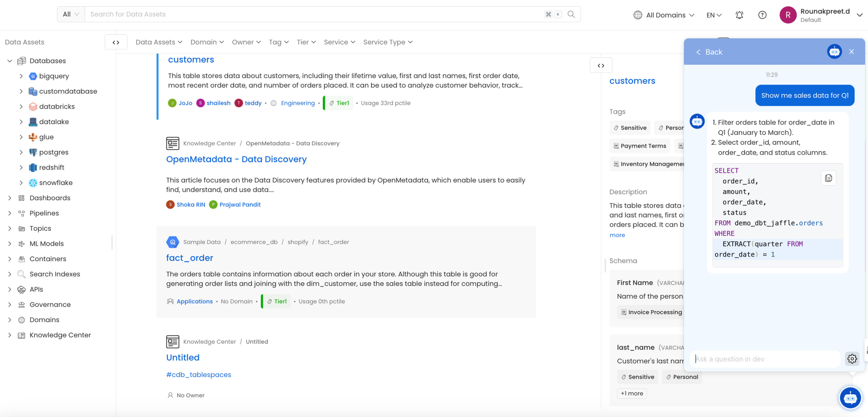
Task: Open the Owner filter menu
Action: point(246,42)
